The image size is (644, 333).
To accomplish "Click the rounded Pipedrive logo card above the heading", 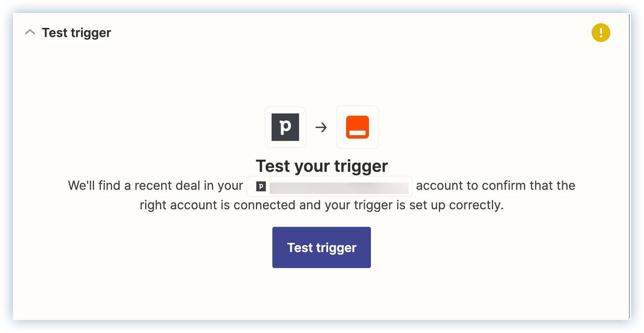I will coord(285,127).
